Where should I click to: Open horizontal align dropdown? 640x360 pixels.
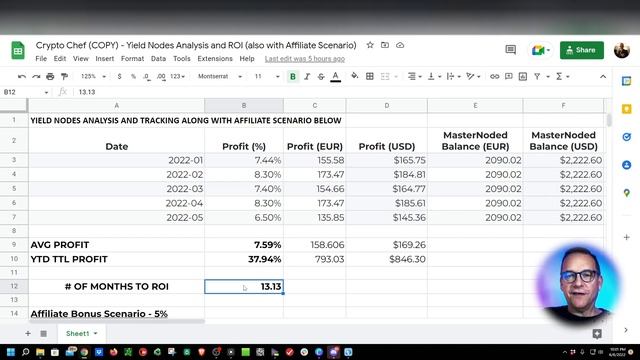pos(414,76)
